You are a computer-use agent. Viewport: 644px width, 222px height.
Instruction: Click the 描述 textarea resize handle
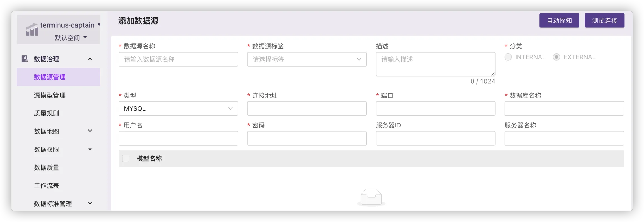pyautogui.click(x=493, y=74)
